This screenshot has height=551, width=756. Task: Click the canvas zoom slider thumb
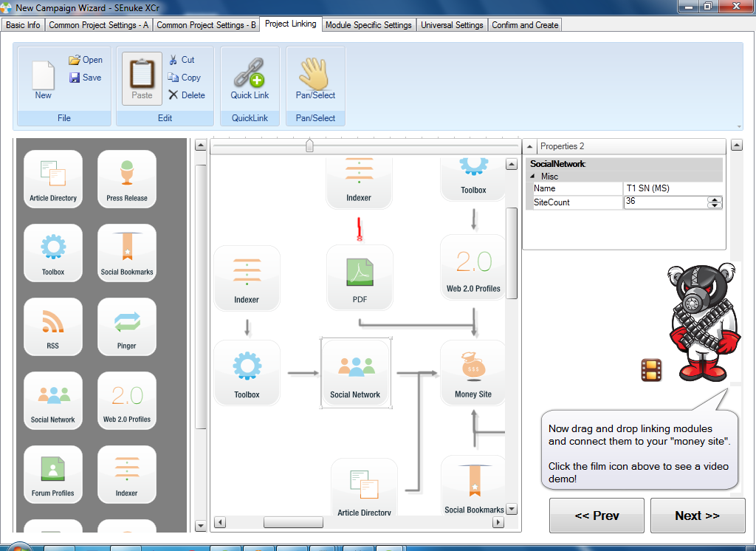coord(309,146)
